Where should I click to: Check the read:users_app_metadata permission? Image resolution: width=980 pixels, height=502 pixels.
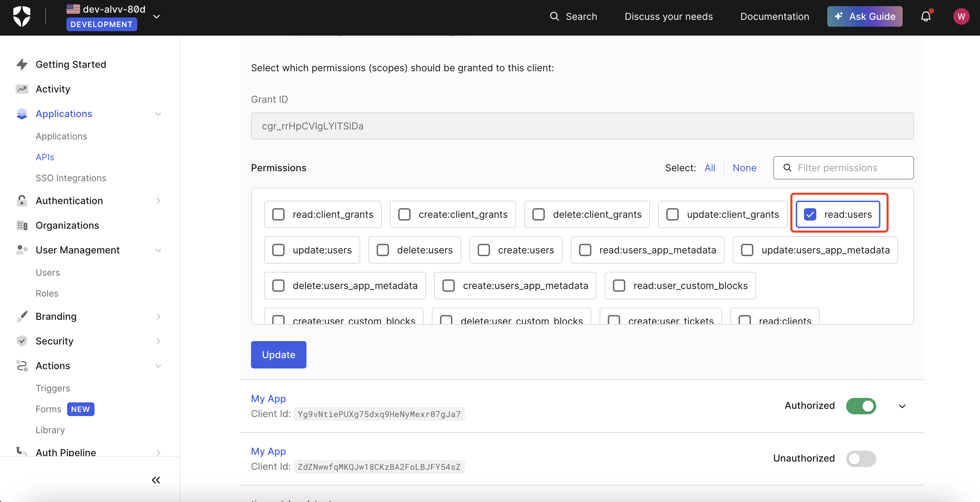pyautogui.click(x=585, y=250)
